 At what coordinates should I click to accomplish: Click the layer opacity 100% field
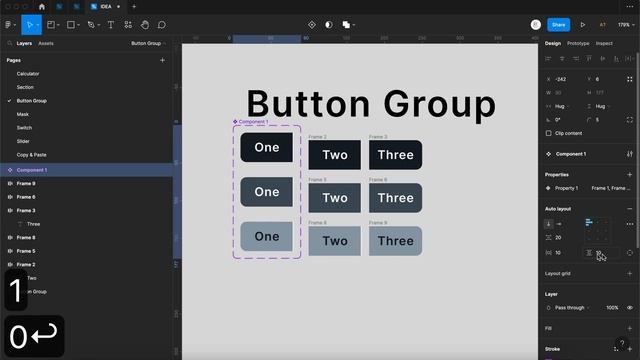pos(612,308)
